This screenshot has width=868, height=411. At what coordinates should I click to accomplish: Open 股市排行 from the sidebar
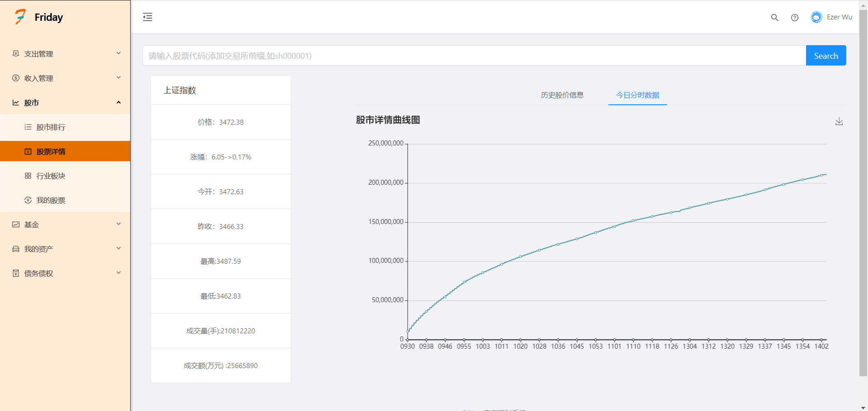(51, 127)
